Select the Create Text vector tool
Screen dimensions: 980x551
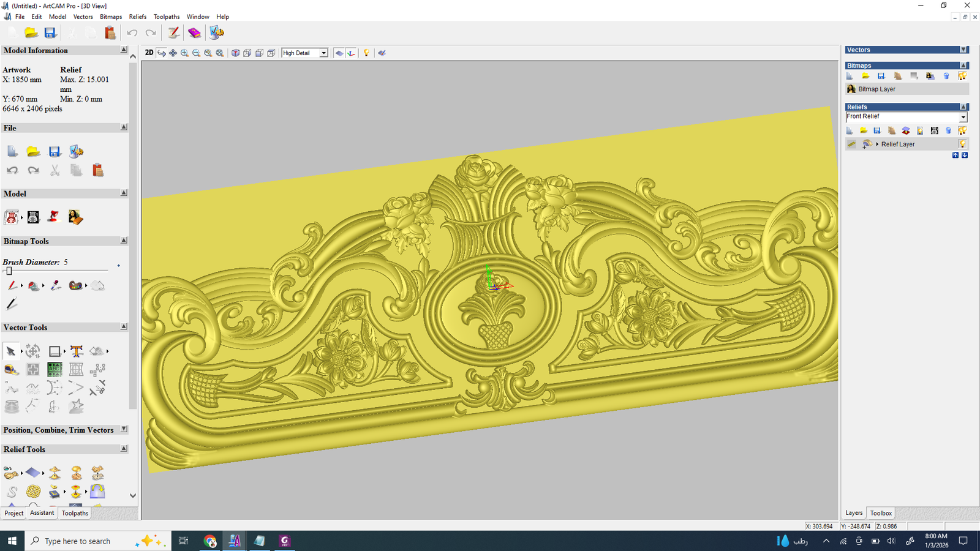[x=77, y=351]
